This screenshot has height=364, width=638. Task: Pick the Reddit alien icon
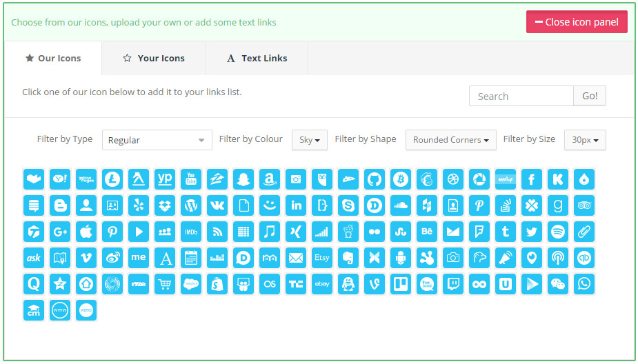(x=348, y=232)
